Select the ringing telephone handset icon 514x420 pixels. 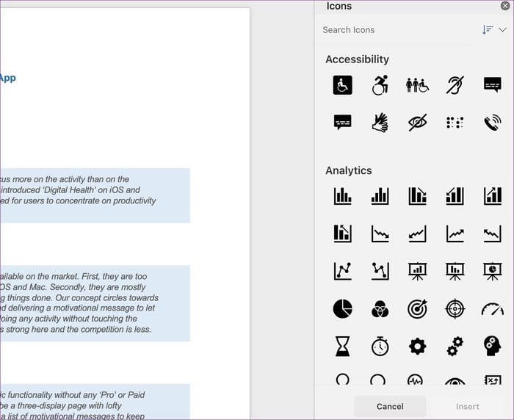click(x=493, y=123)
